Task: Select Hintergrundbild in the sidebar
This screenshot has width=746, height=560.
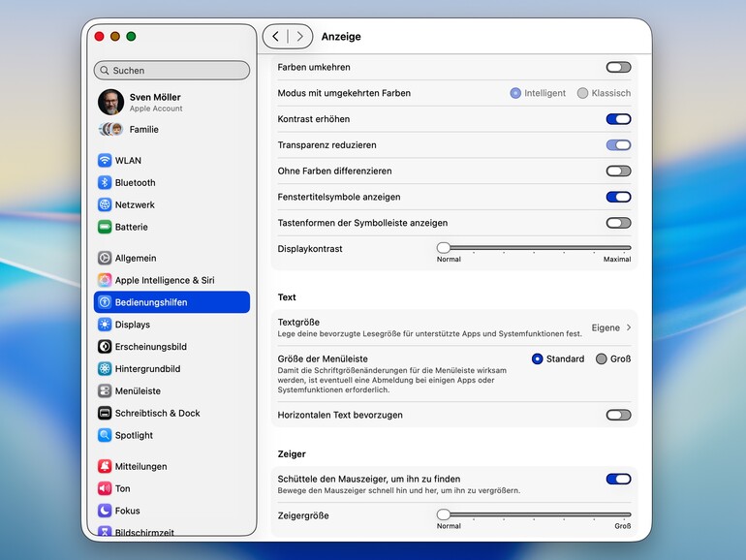Action: (x=171, y=369)
